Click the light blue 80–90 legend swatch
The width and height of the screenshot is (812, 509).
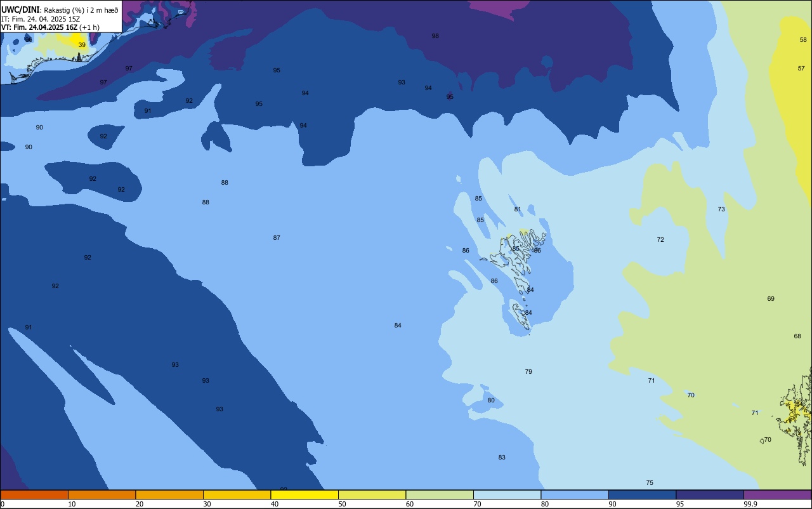[575, 494]
